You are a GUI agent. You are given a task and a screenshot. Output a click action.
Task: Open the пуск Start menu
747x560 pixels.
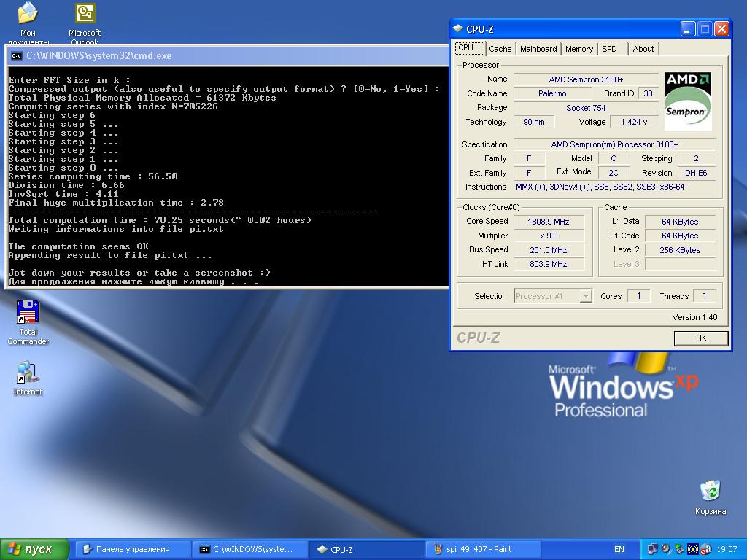pos(34,549)
